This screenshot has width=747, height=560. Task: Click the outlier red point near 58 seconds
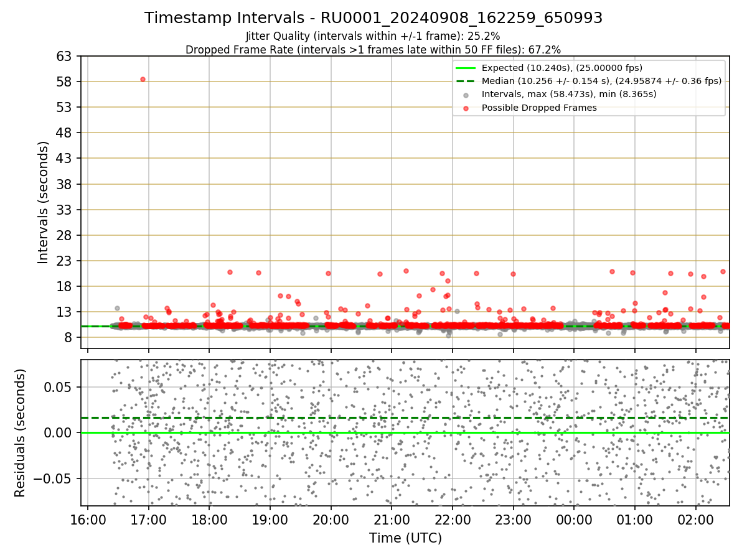143,79
